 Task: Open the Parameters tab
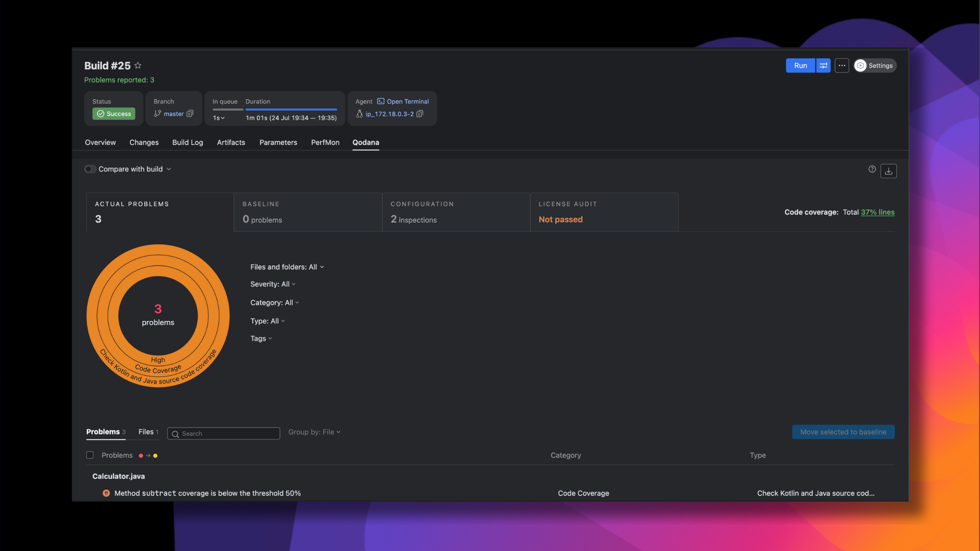tap(278, 143)
